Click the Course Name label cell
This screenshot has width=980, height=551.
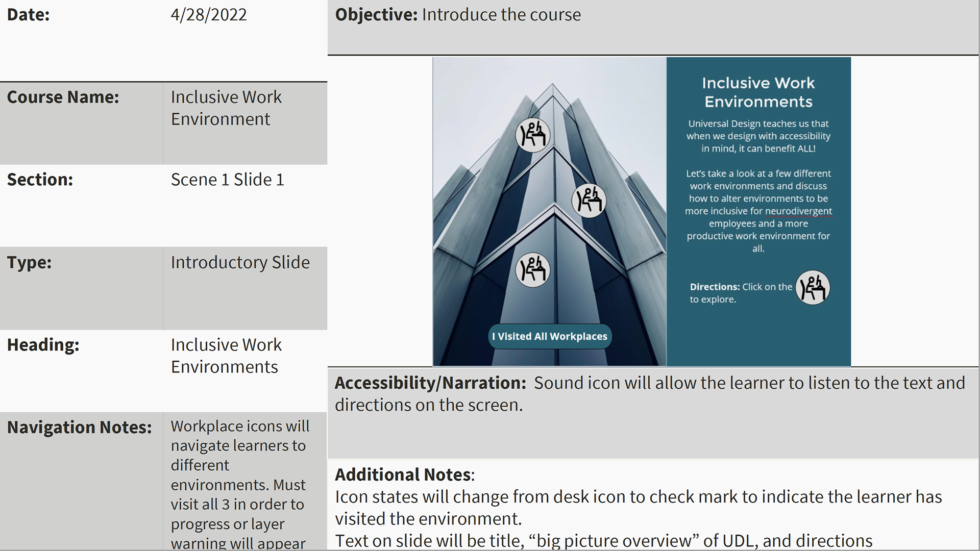[x=63, y=97]
